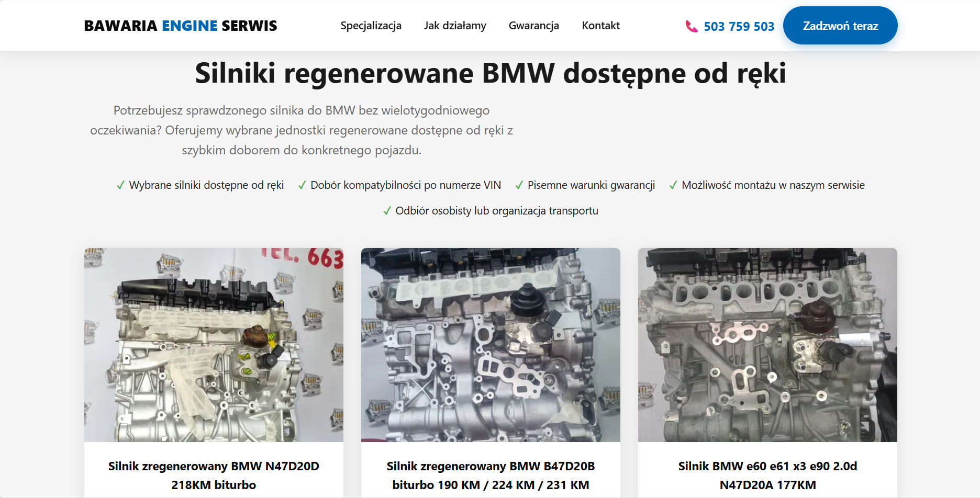Open the Specjalizacja menu item
Image resolution: width=980 pixels, height=498 pixels.
point(371,26)
